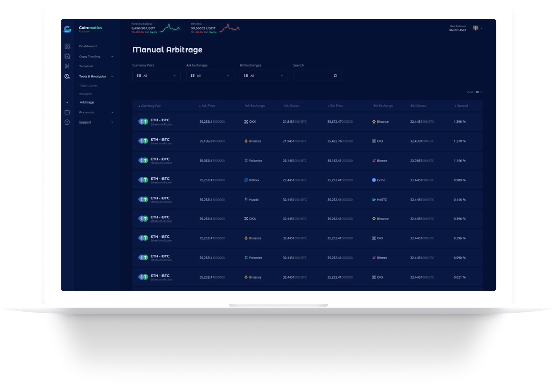556x392 pixels.
Task: Click the magnifier icon in Search field
Action: [335, 76]
